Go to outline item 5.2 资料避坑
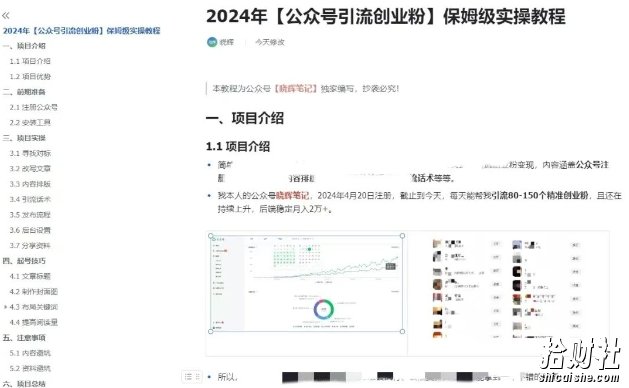Image resolution: width=629 pixels, height=388 pixels. click(x=30, y=368)
